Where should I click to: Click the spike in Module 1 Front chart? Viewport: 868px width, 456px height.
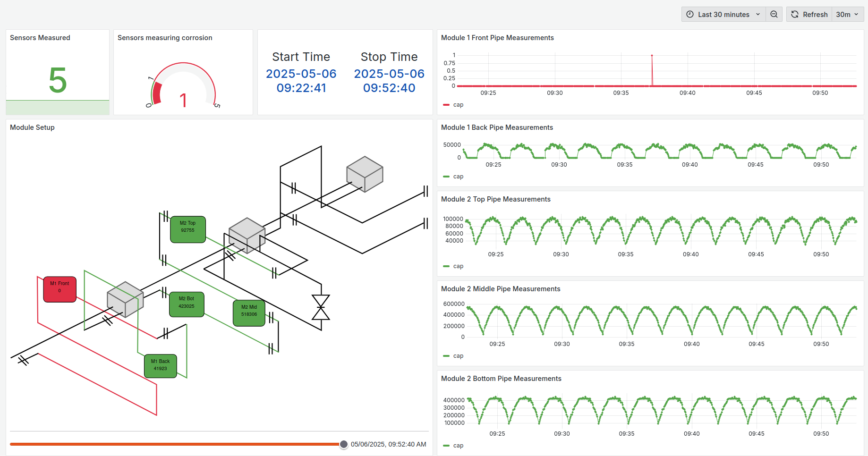click(652, 57)
